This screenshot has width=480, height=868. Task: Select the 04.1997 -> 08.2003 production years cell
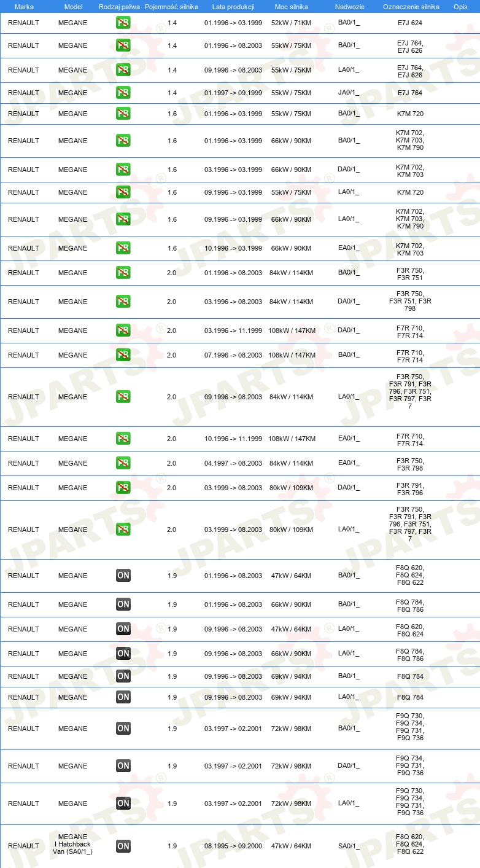(233, 463)
